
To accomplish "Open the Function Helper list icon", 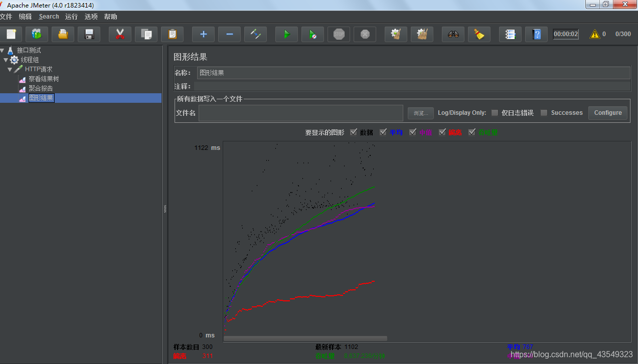I will tap(510, 34).
